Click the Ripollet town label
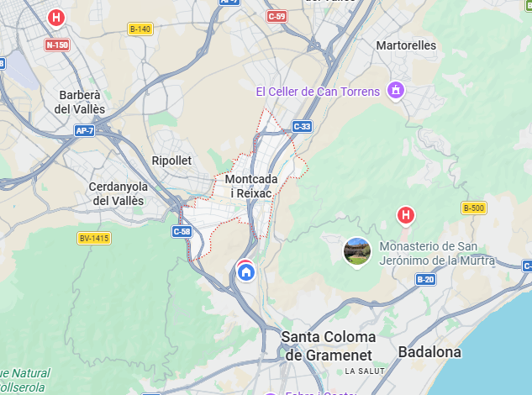This screenshot has height=395, width=532. coord(171,161)
